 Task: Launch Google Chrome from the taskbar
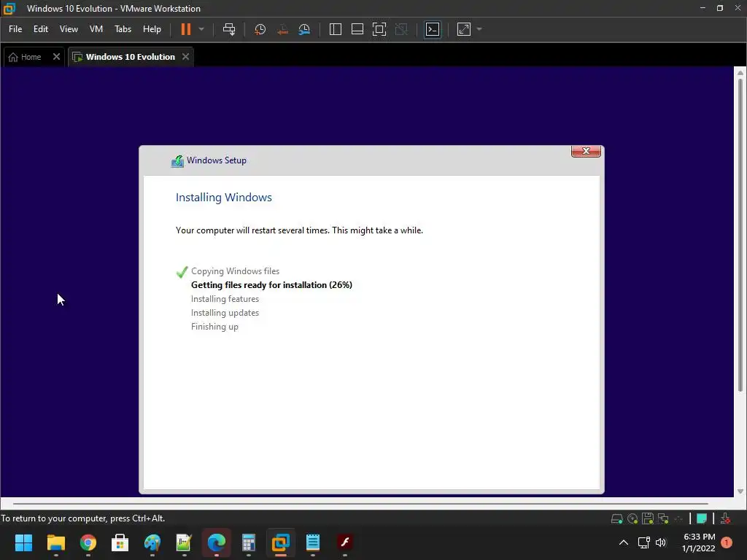pos(88,542)
